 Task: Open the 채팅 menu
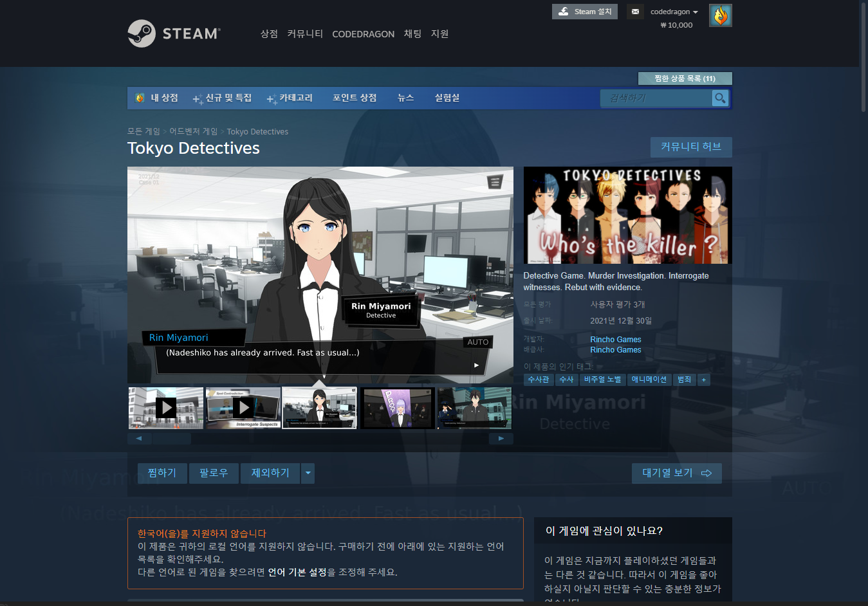tap(412, 33)
